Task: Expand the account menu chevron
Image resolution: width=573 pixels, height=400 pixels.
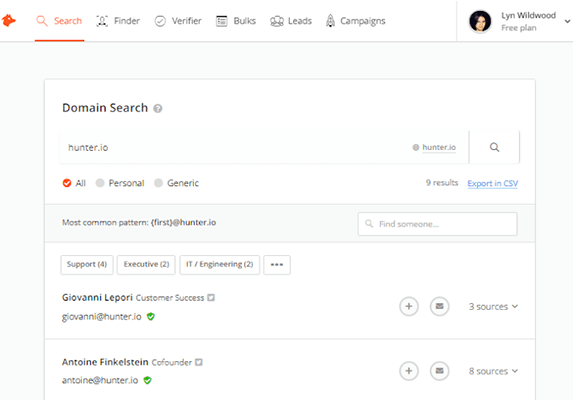Action: click(x=567, y=21)
